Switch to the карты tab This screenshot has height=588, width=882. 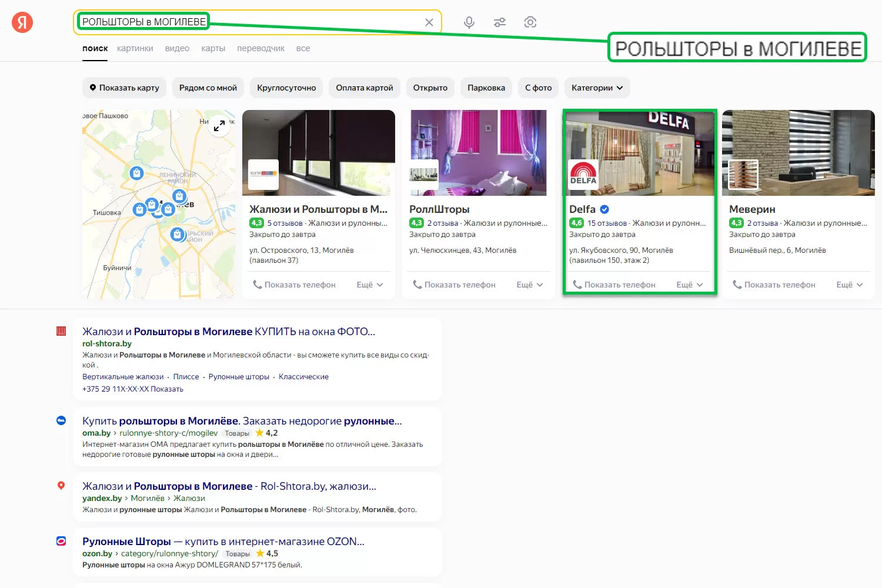tap(213, 48)
